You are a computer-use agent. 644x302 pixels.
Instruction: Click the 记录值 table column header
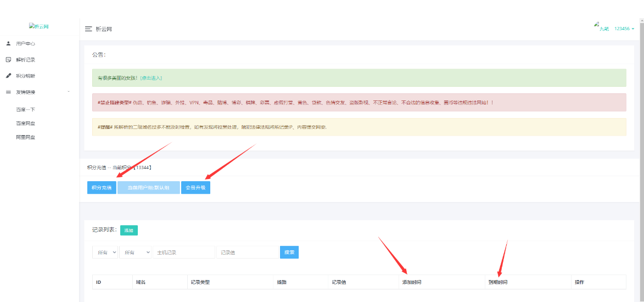pyautogui.click(x=363, y=282)
